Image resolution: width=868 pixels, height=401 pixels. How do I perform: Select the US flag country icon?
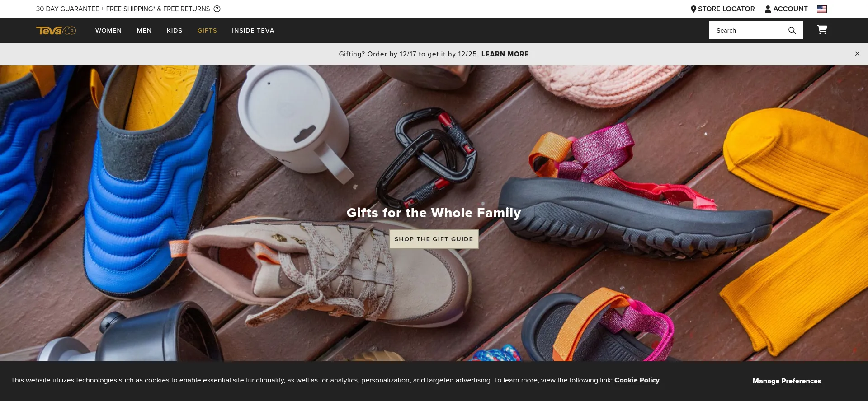coord(822,9)
